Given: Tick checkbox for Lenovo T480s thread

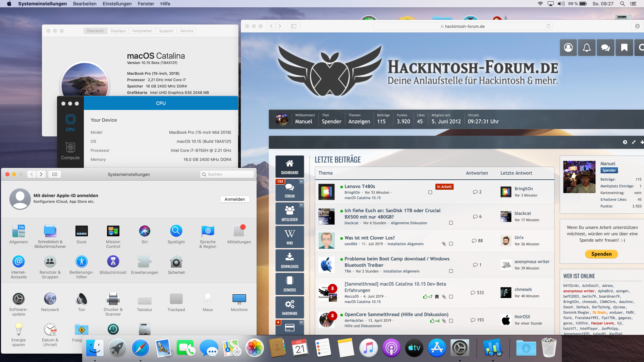Looking at the screenshot, I should (430, 192).
